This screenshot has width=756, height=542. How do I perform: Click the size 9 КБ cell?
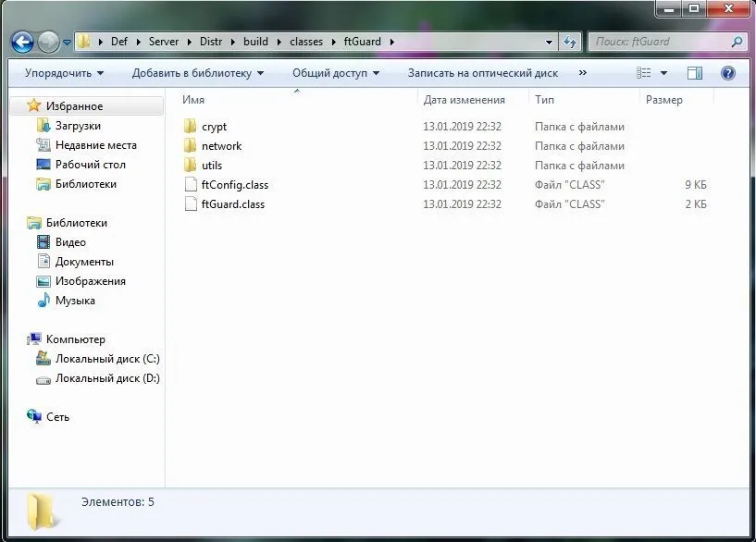coord(695,185)
